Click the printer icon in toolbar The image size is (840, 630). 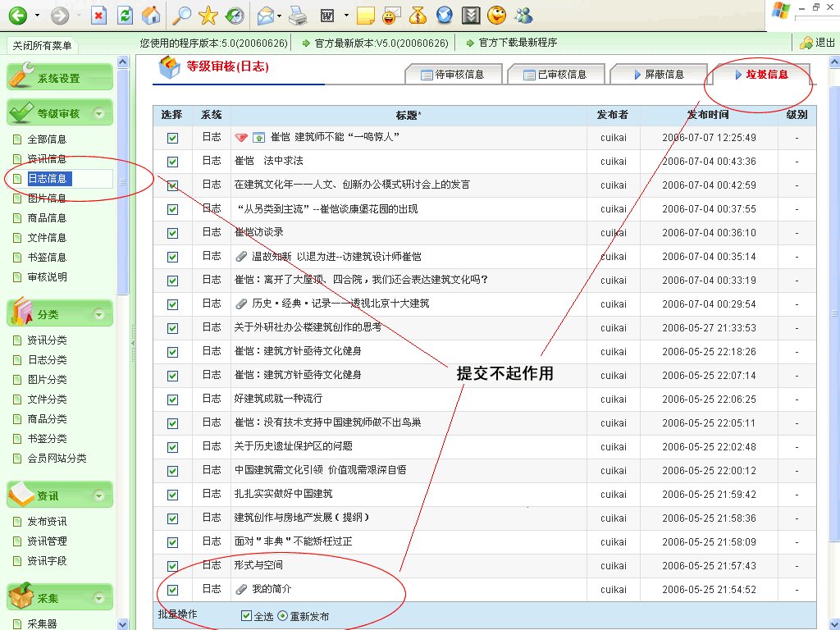[298, 15]
